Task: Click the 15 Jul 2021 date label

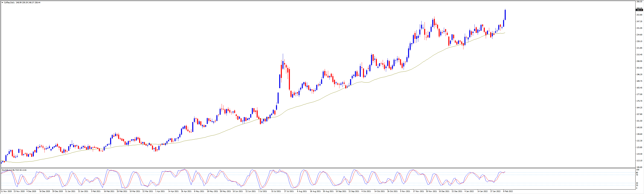Action: coord(276,192)
